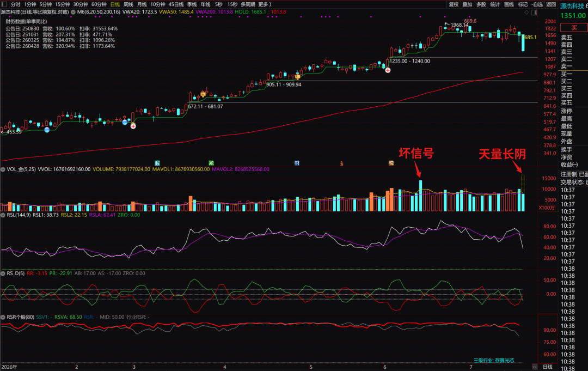This screenshot has width=588, height=371.
Task: Click the yellow 1685.1 HOLD price tag
Action: click(530, 38)
